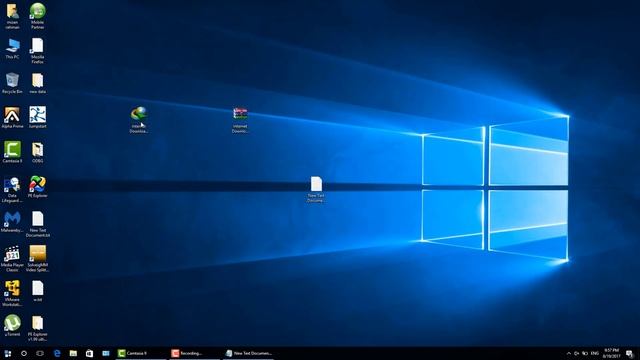Image resolution: width=640 pixels, height=360 pixels.
Task: Select New Text Document.txt beside Malwarebytes
Action: [38, 224]
